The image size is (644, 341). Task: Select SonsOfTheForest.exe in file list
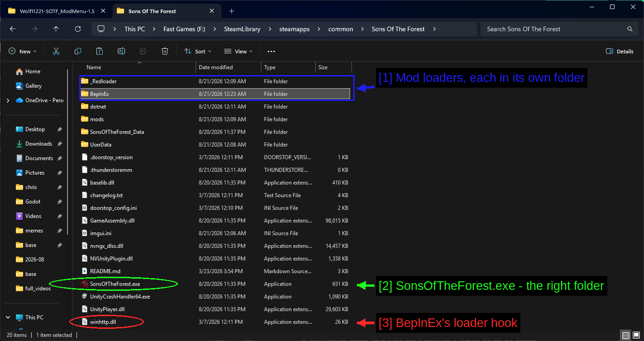(x=115, y=284)
